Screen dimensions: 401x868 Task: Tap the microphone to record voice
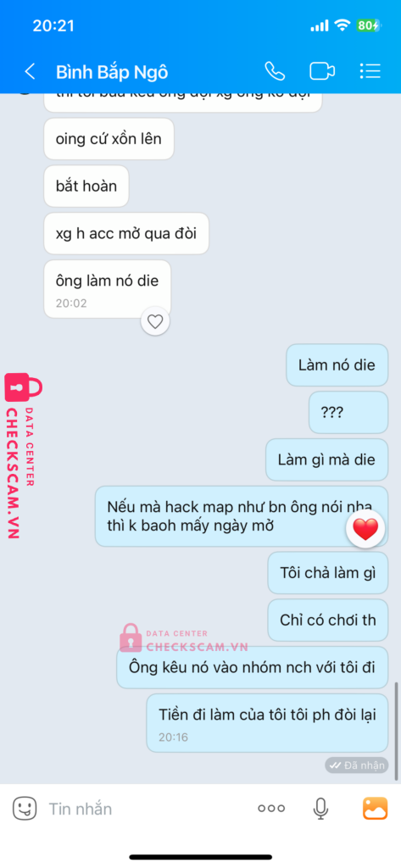(320, 809)
